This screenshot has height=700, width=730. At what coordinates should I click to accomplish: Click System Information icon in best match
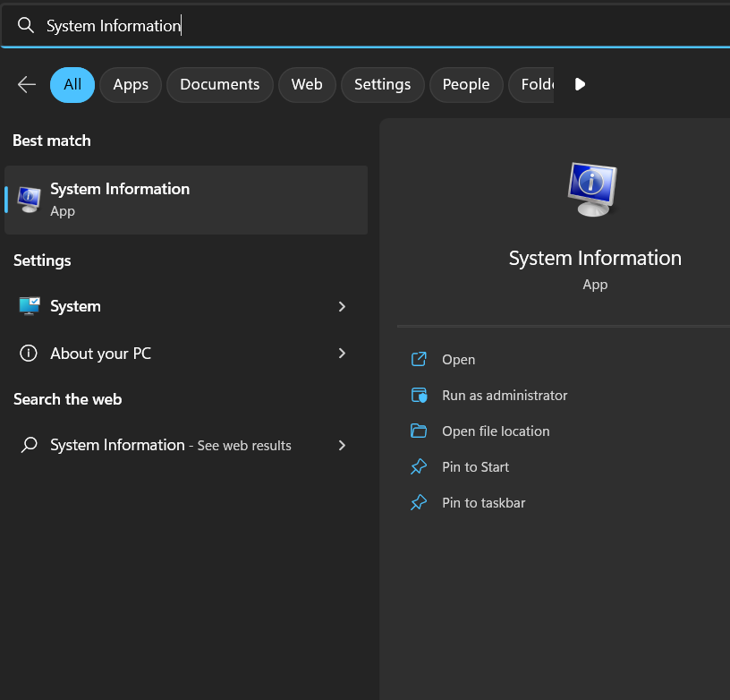pos(29,200)
